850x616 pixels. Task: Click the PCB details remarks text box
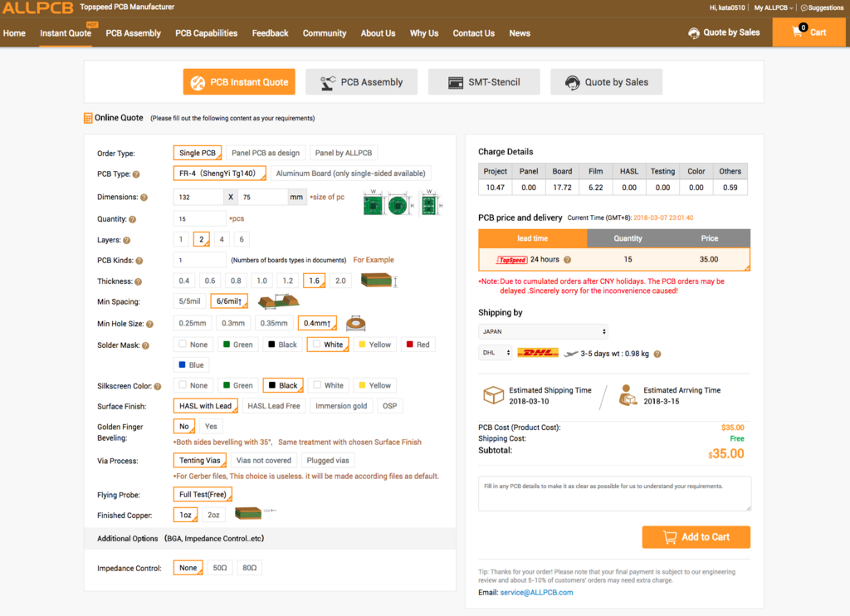click(615, 493)
